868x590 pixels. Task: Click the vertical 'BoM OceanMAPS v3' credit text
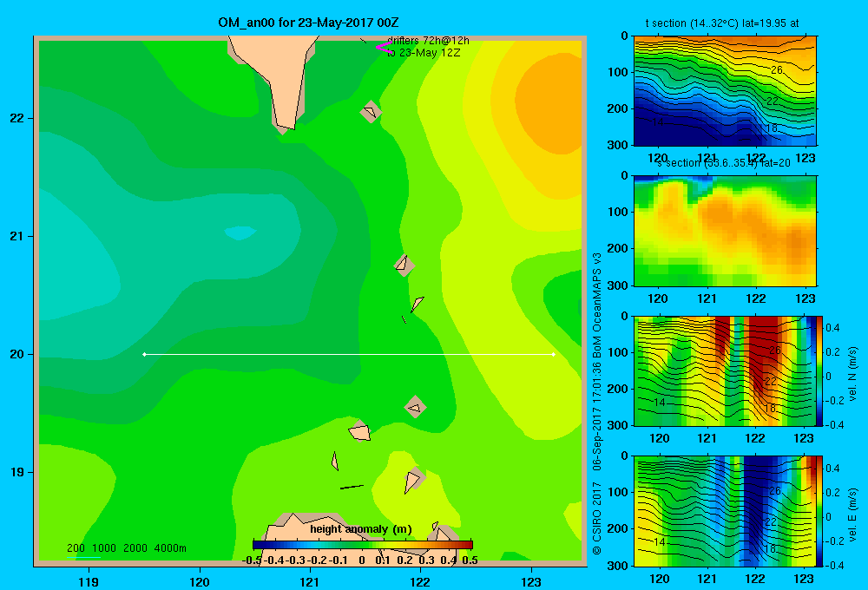[597, 305]
